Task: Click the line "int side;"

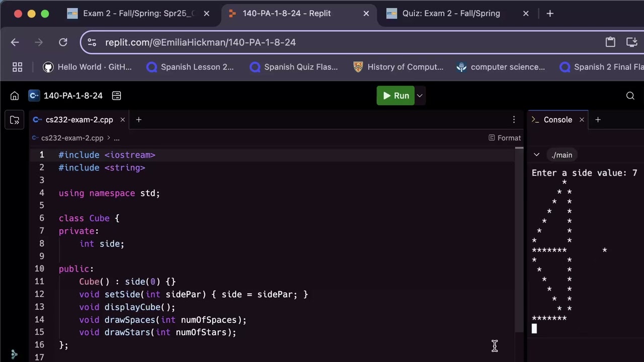Action: tap(102, 244)
